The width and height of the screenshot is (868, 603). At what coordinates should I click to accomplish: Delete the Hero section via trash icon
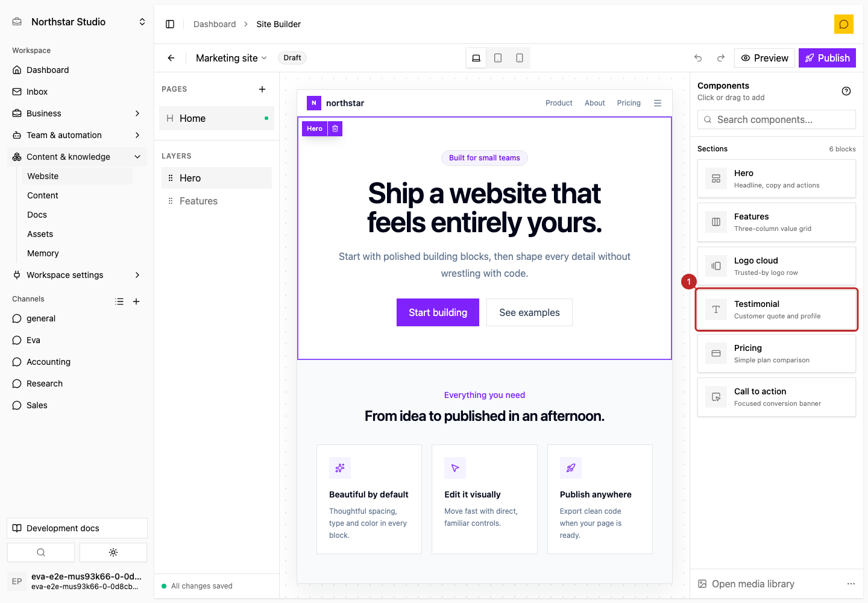[335, 128]
